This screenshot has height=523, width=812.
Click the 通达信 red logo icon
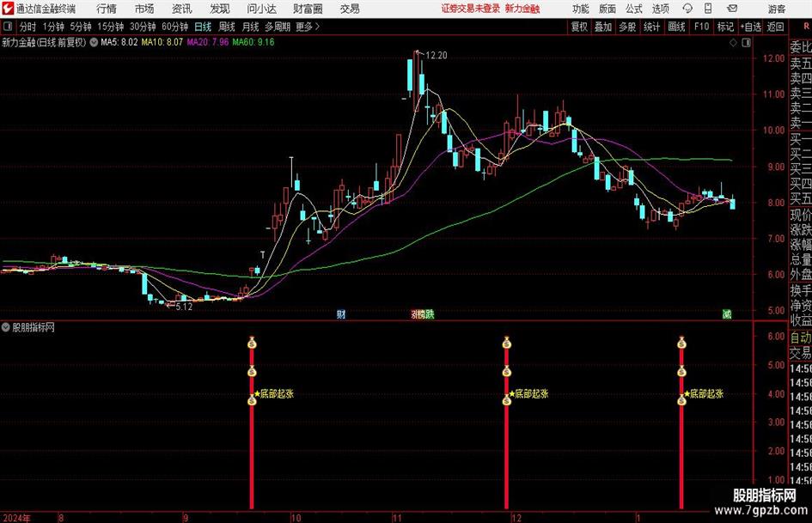coord(8,9)
